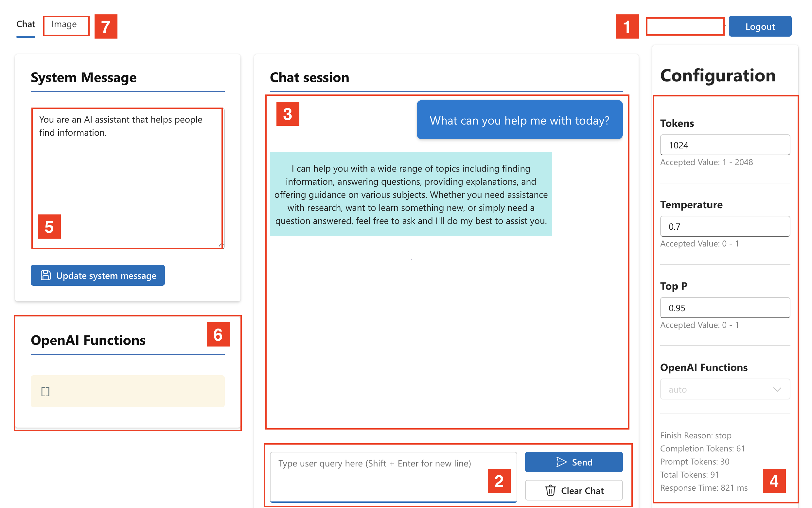Click the Temperature field showing 0.7

[725, 226]
